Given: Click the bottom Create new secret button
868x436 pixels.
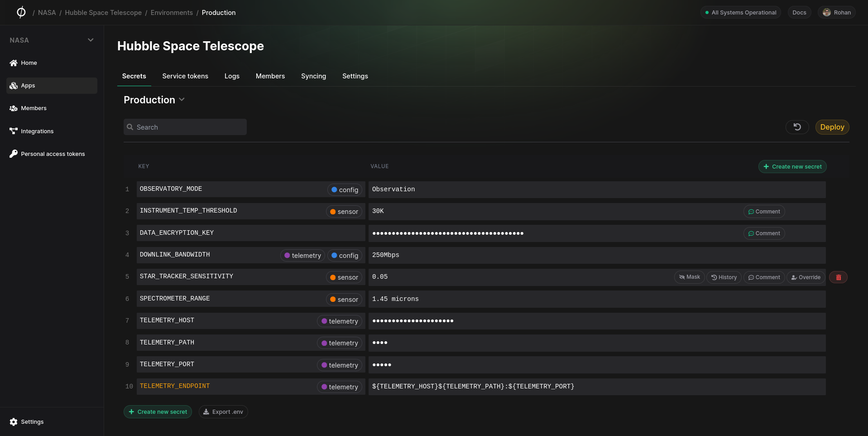Looking at the screenshot, I should pyautogui.click(x=158, y=412).
